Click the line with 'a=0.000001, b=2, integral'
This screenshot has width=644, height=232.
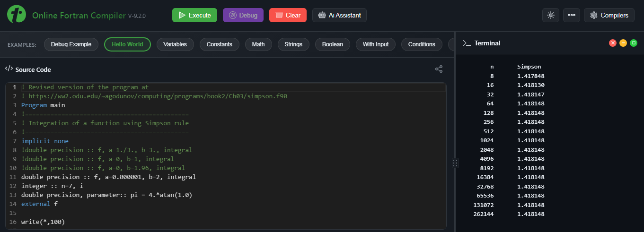[x=108, y=177]
